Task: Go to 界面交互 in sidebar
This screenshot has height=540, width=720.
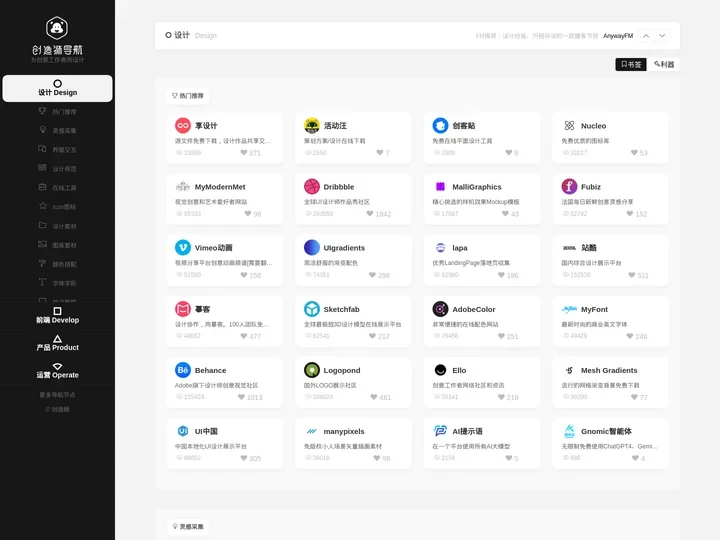Action: coord(57,150)
